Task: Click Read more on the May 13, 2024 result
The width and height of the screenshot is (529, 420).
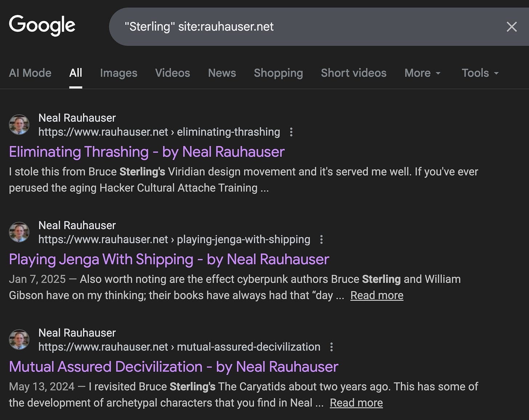Action: pyautogui.click(x=356, y=403)
